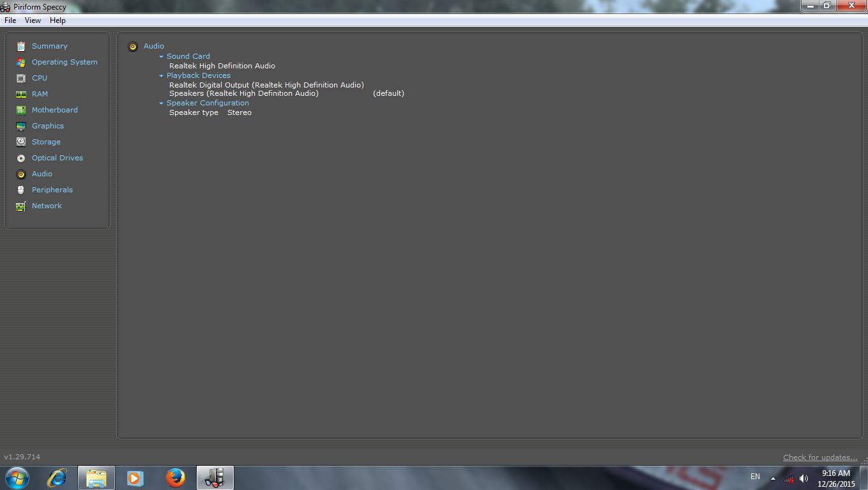
Task: Click the RAM module icon
Action: click(x=21, y=94)
